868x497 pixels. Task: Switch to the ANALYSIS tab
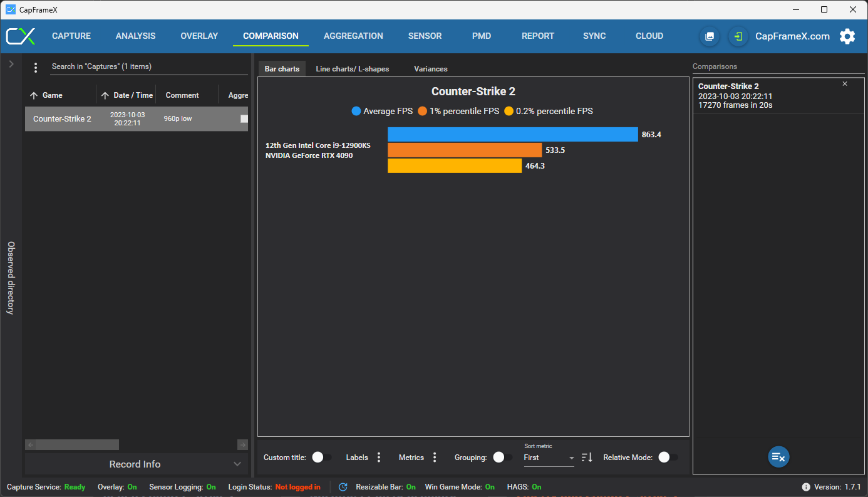135,36
